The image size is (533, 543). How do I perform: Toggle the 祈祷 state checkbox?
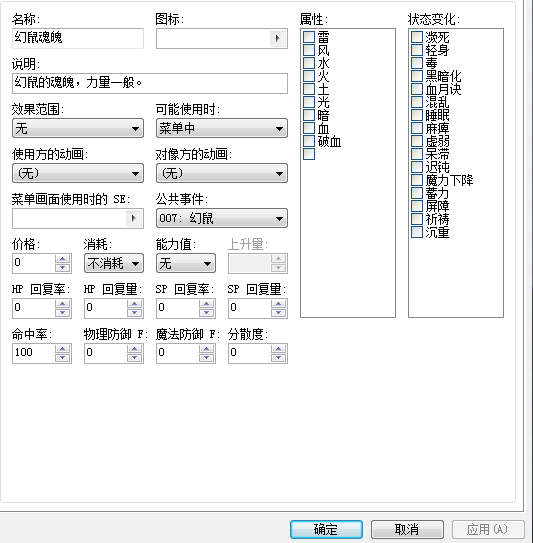pyautogui.click(x=417, y=219)
